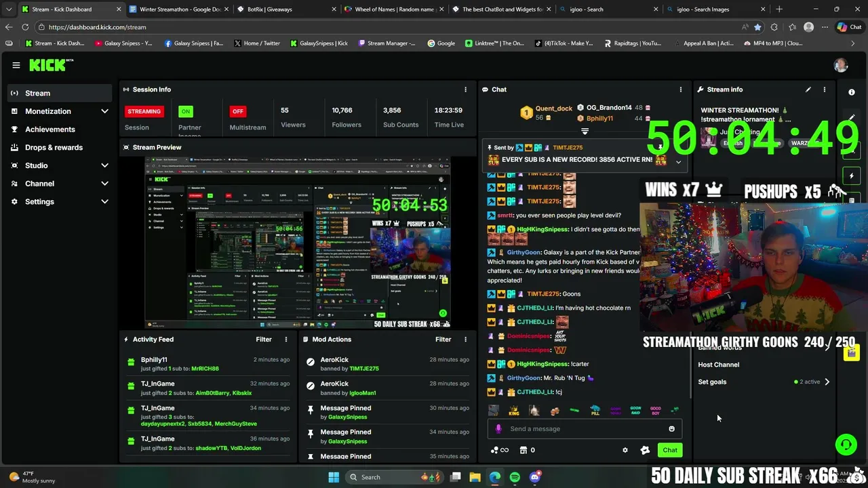Switch to BotRix Giveaways tab
The image size is (868, 488).
285,9
